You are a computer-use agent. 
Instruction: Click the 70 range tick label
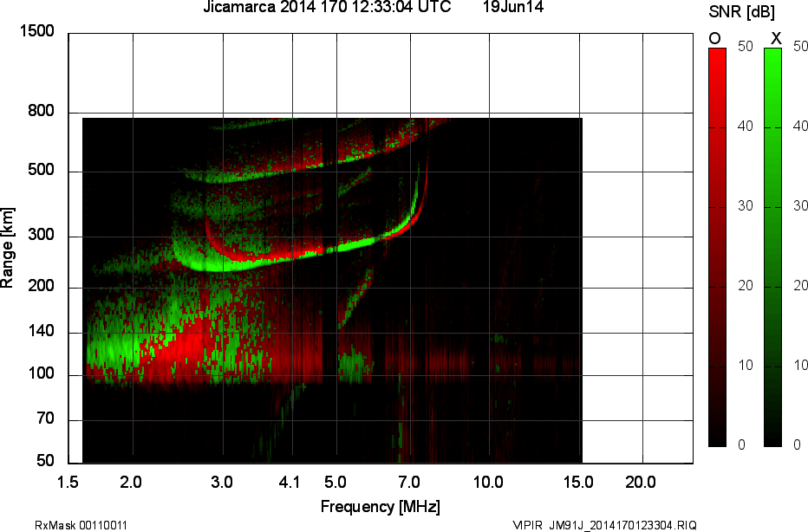click(46, 418)
